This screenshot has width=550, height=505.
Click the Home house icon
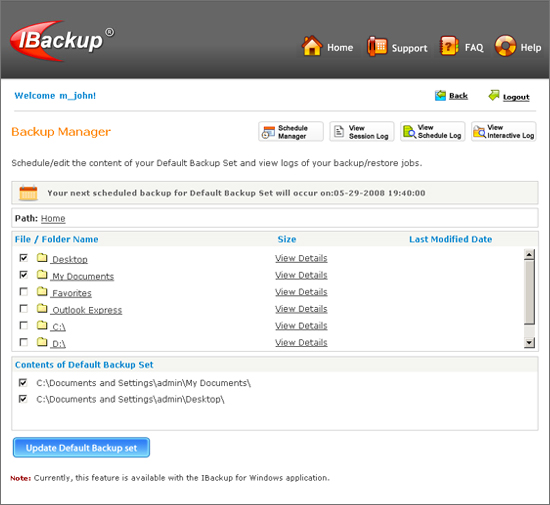(x=312, y=46)
